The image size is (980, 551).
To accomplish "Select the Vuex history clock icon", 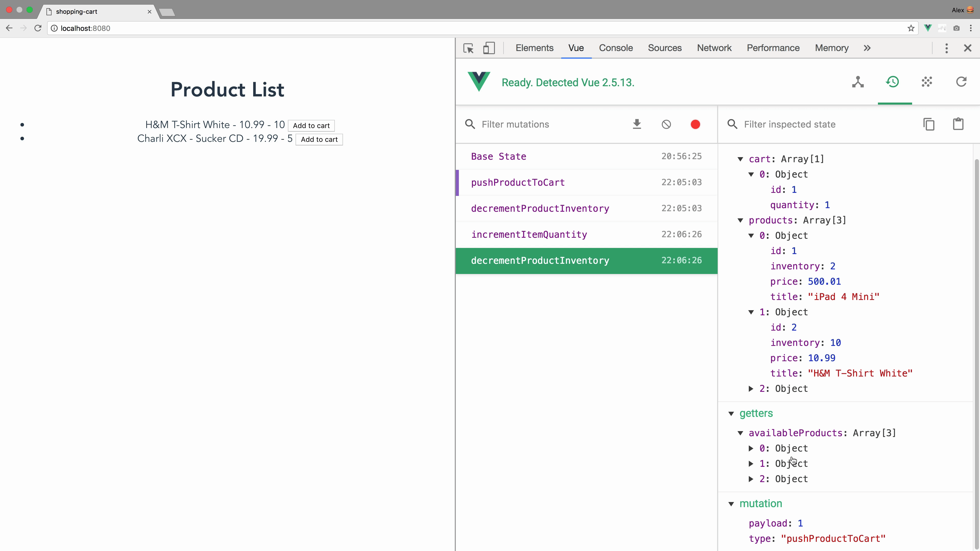I will click(892, 82).
